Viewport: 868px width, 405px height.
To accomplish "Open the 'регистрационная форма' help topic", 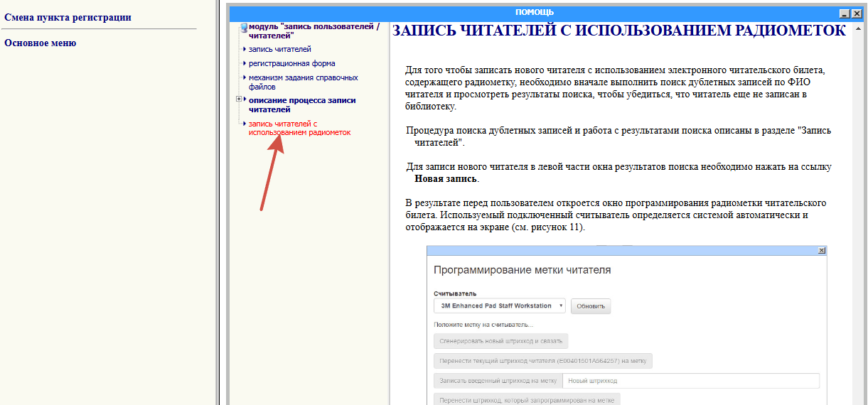I will click(291, 63).
